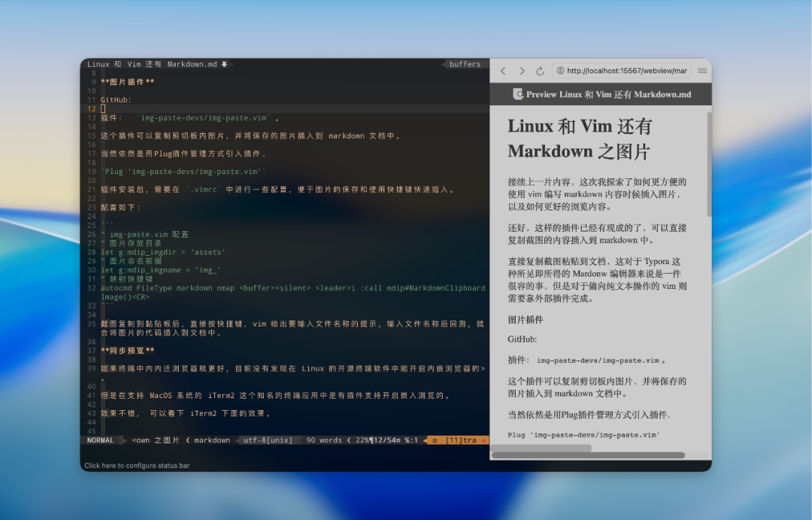Click the preview line '当然依然是用Plug插件管理方式引入插件'
The width and height of the screenshot is (812, 520).
tap(589, 415)
